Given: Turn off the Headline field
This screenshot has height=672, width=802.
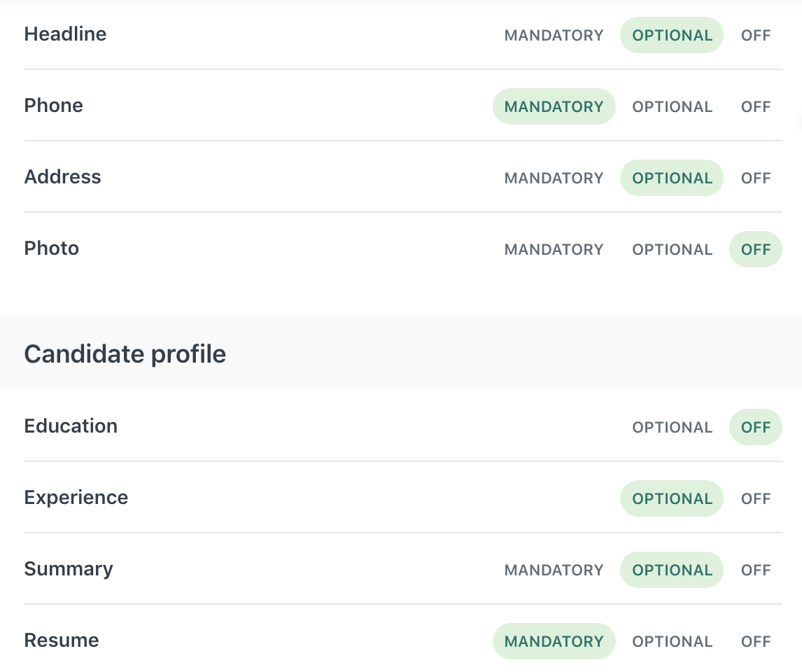Looking at the screenshot, I should 756,35.
